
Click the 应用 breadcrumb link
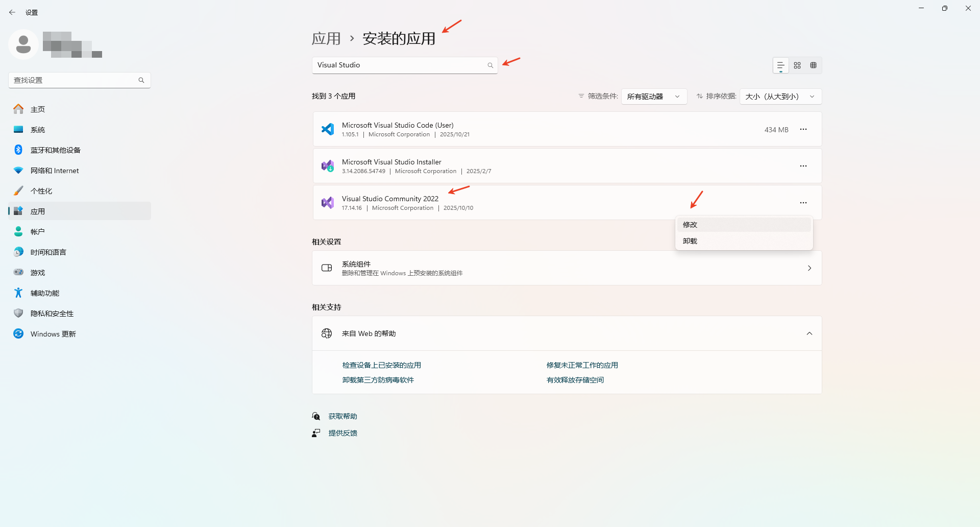[x=326, y=38]
